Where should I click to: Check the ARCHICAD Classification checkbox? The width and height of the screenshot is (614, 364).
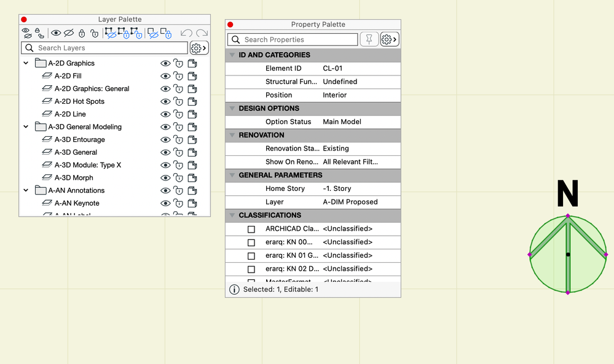point(251,229)
